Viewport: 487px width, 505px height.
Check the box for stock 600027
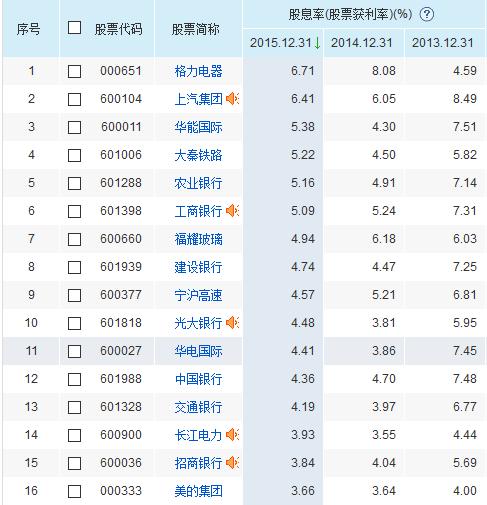[x=74, y=351]
